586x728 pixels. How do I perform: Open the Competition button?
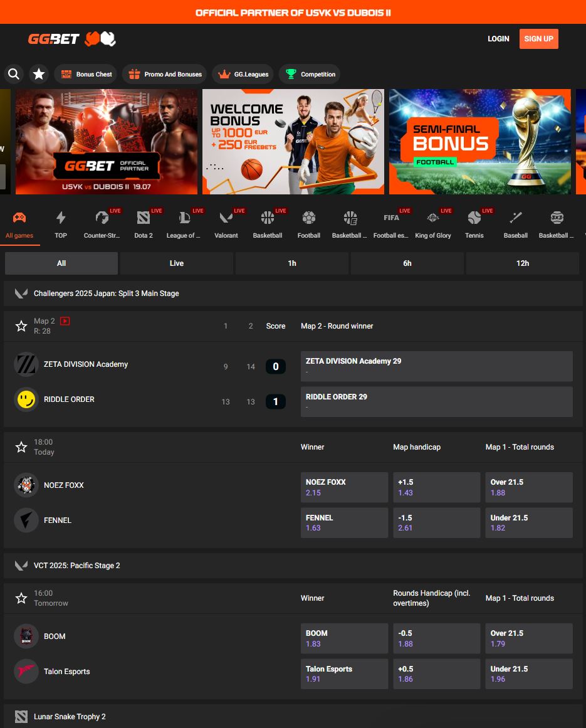[310, 74]
